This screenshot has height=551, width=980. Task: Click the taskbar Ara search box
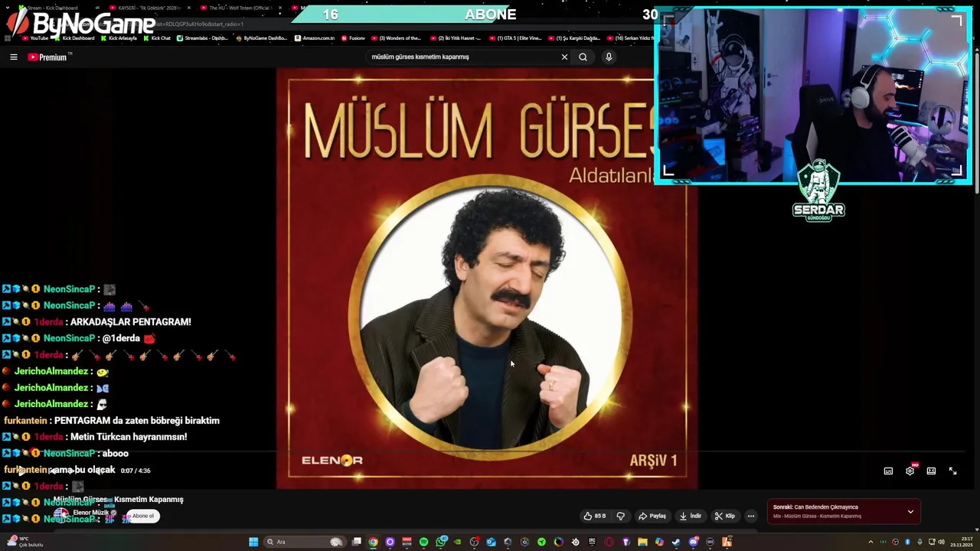(x=306, y=542)
